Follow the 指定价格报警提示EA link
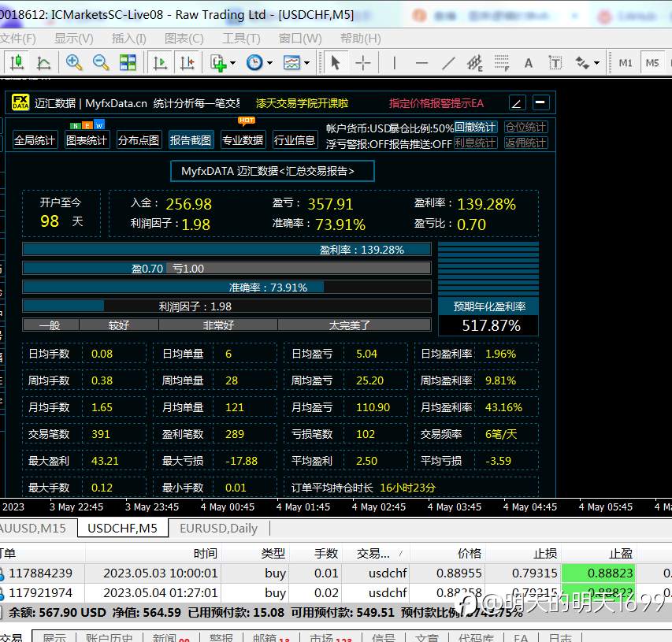The image size is (672, 642). point(436,103)
